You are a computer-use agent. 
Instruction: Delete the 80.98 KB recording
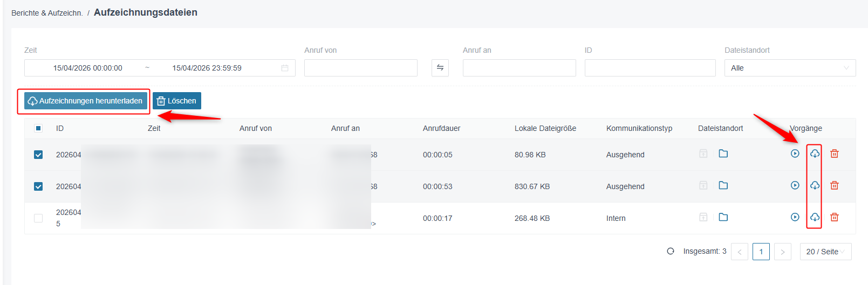[x=835, y=154]
